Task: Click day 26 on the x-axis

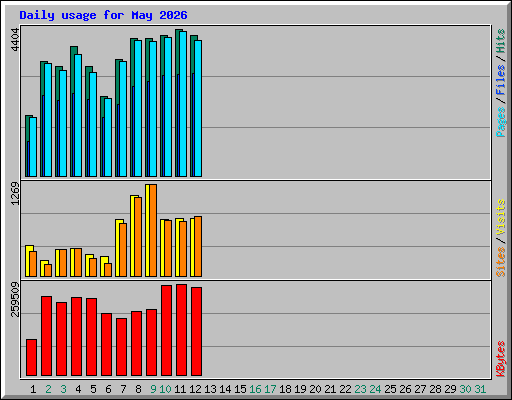Action: coord(405,389)
